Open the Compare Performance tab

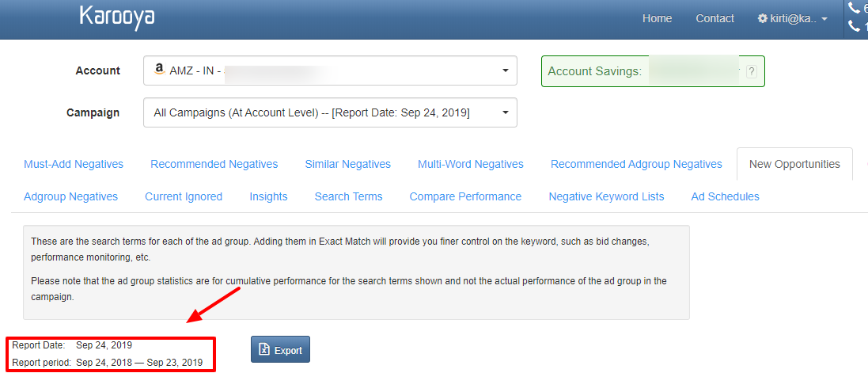click(x=465, y=196)
